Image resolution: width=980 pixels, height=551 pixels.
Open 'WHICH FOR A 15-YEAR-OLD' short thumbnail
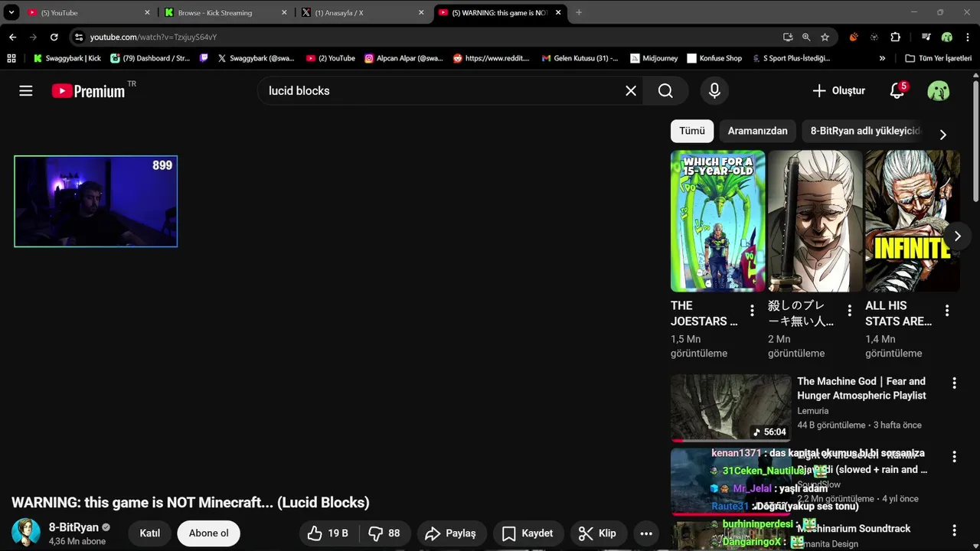tap(717, 221)
